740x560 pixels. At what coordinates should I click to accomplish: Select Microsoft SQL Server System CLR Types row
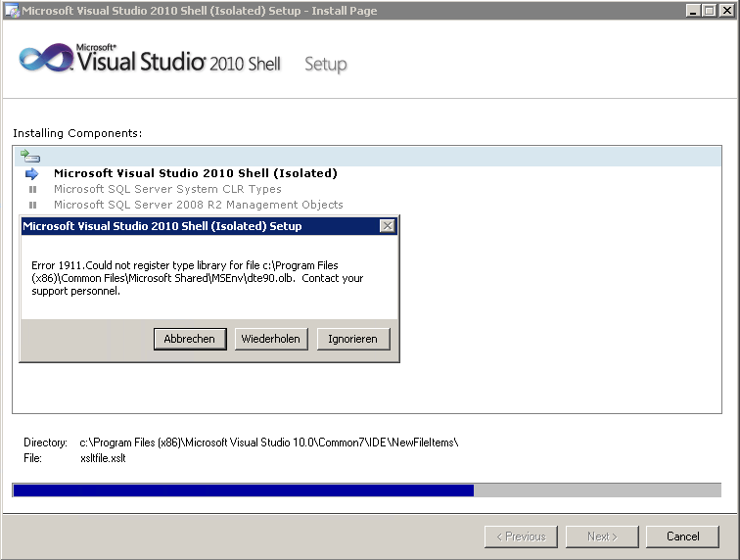[167, 189]
